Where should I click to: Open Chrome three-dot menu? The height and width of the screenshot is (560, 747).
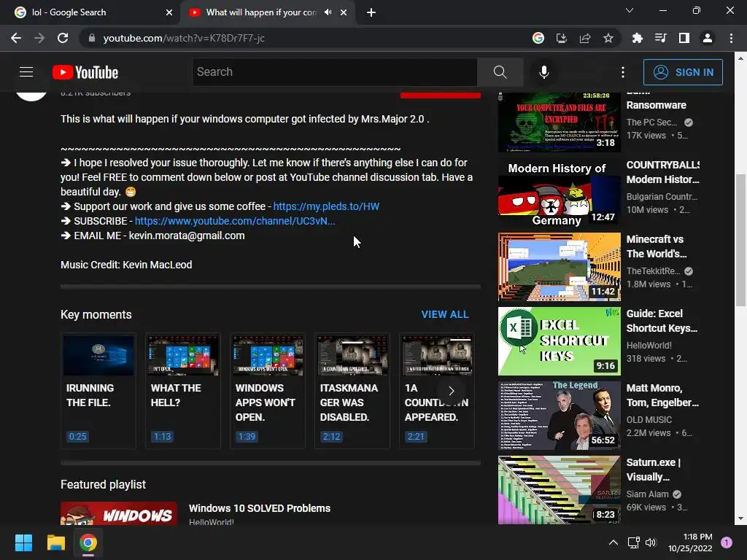tap(731, 38)
